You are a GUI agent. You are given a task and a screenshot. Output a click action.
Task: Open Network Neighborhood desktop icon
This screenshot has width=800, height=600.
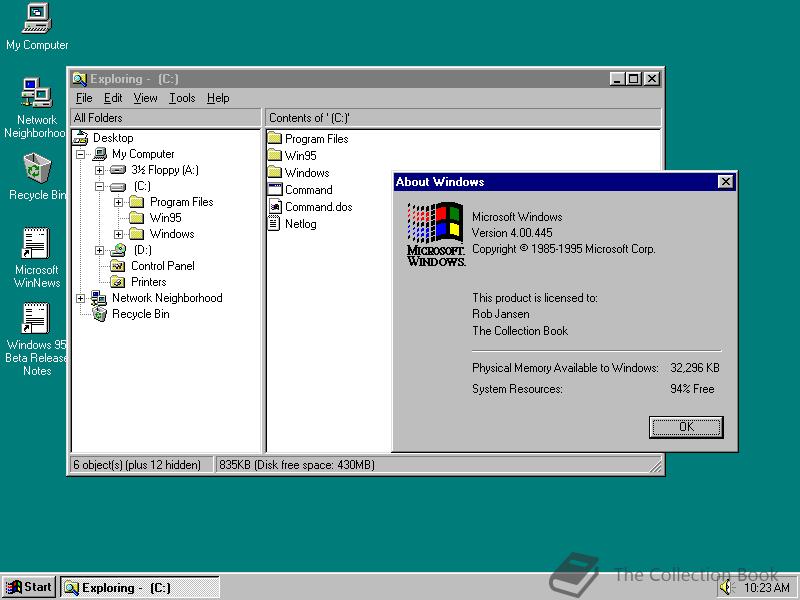click(36, 93)
